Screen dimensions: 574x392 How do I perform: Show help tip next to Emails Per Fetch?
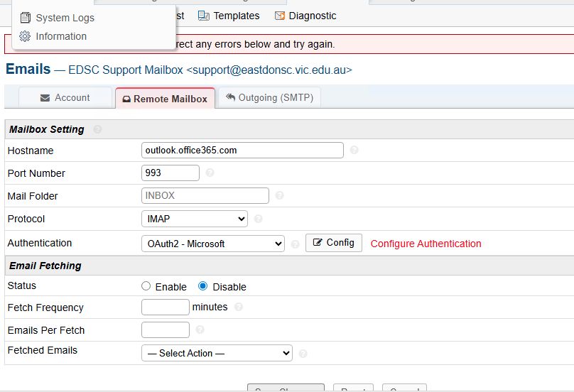pos(200,330)
